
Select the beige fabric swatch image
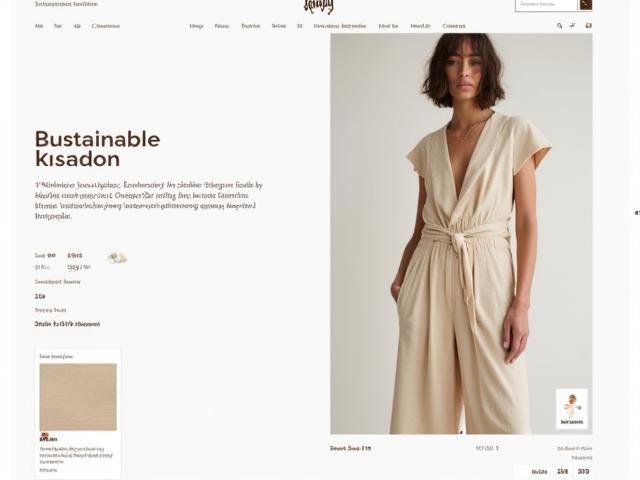78,397
